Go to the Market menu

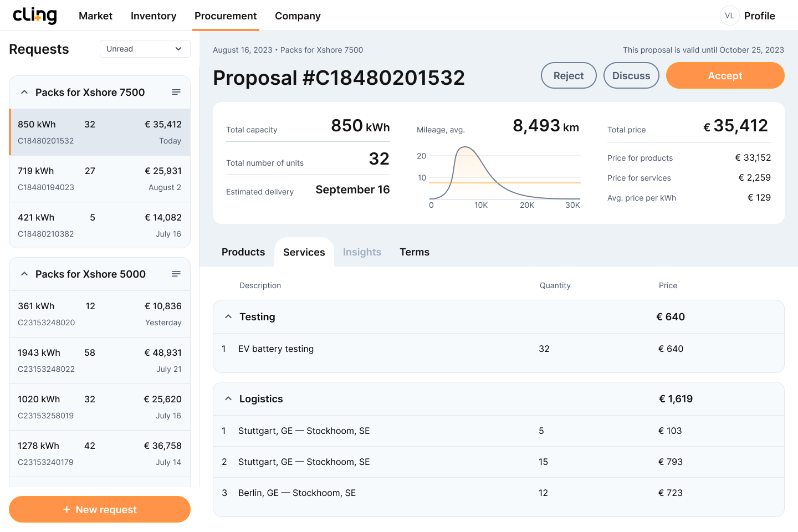tap(95, 16)
